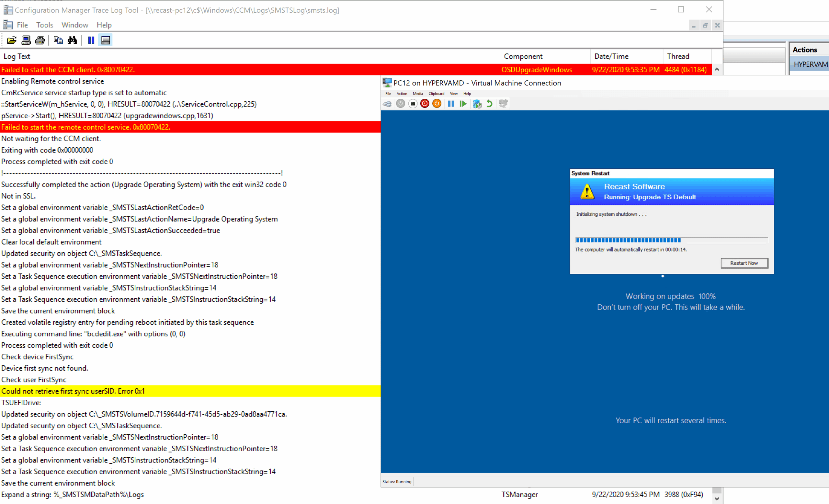This screenshot has width=829, height=504.
Task: Click the orange Save VM state icon
Action: tap(437, 104)
